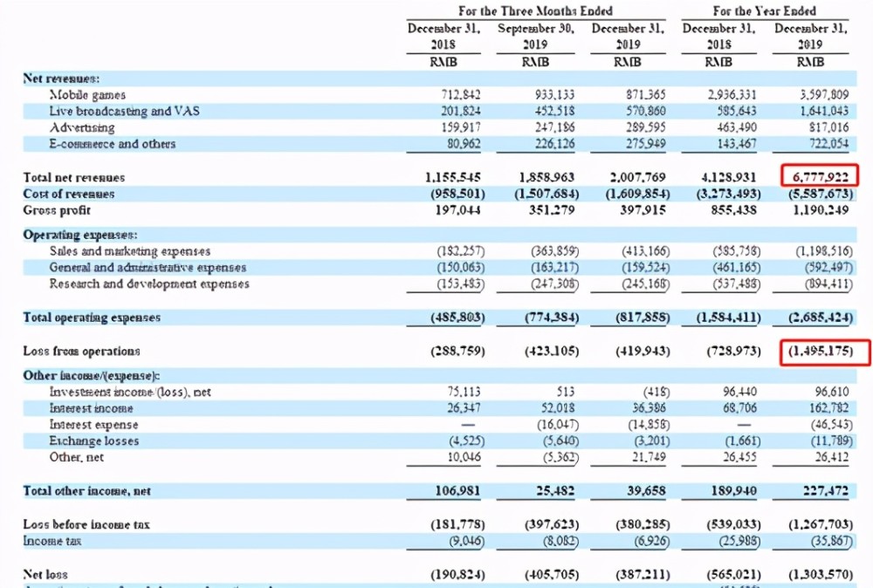
Task: Click total net revenues value 1,155,545
Action: click(452, 177)
